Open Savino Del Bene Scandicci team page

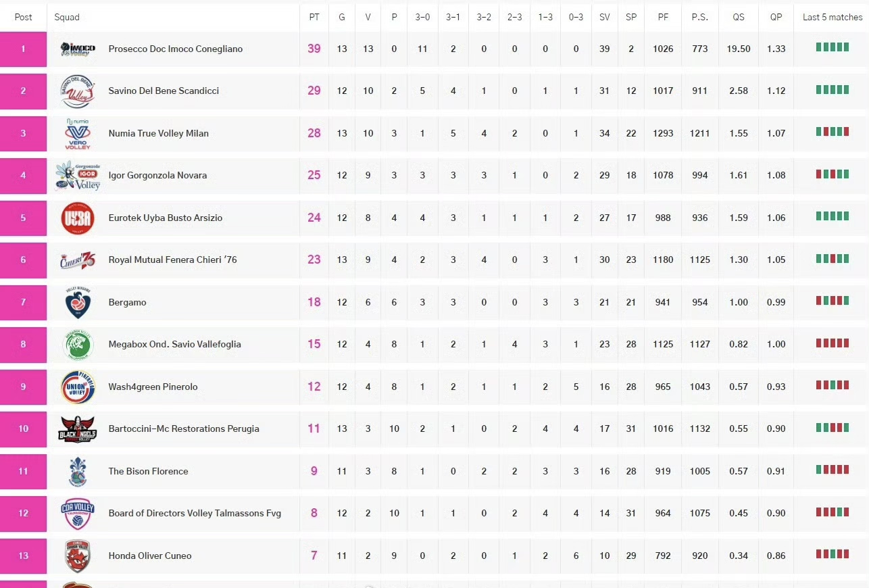tap(164, 91)
